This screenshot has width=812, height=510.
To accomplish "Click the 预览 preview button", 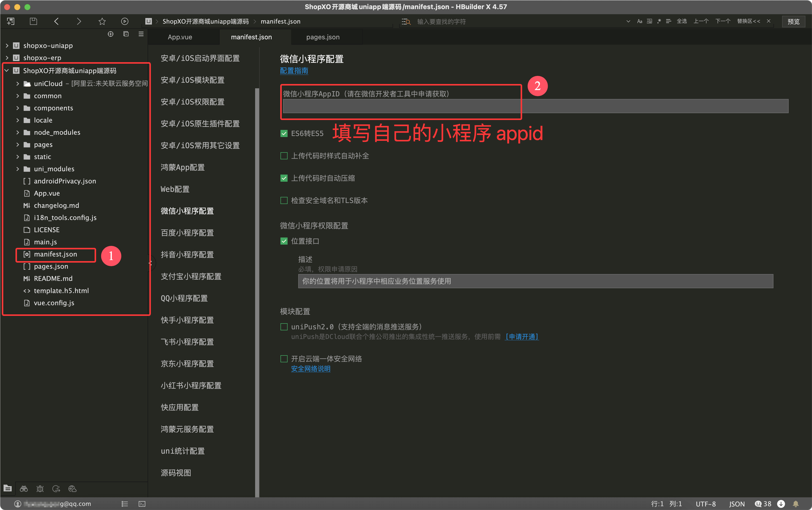I will pos(793,21).
